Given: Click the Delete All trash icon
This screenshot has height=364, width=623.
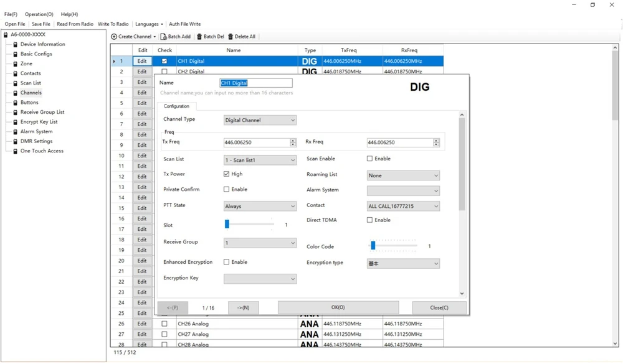Looking at the screenshot, I should pyautogui.click(x=231, y=37).
